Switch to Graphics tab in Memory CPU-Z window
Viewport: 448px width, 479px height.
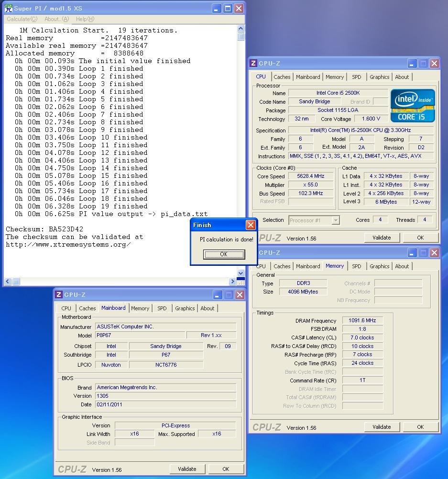pos(379,266)
